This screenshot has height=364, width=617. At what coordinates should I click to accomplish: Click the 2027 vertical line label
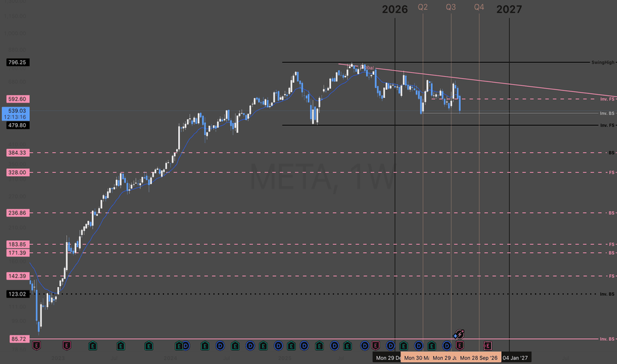[509, 9]
